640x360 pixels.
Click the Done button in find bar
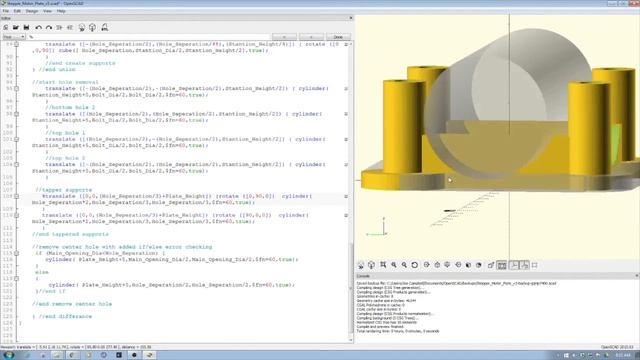click(338, 37)
